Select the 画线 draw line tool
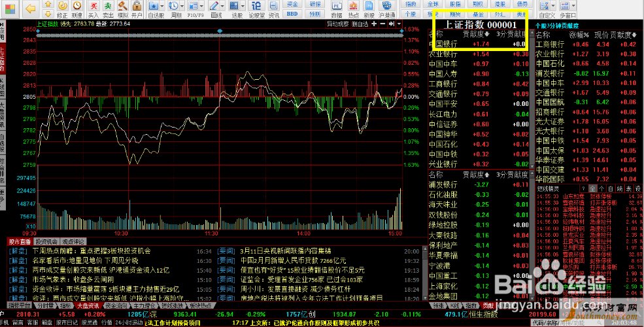This screenshot has width=644, height=327. click(x=214, y=6)
